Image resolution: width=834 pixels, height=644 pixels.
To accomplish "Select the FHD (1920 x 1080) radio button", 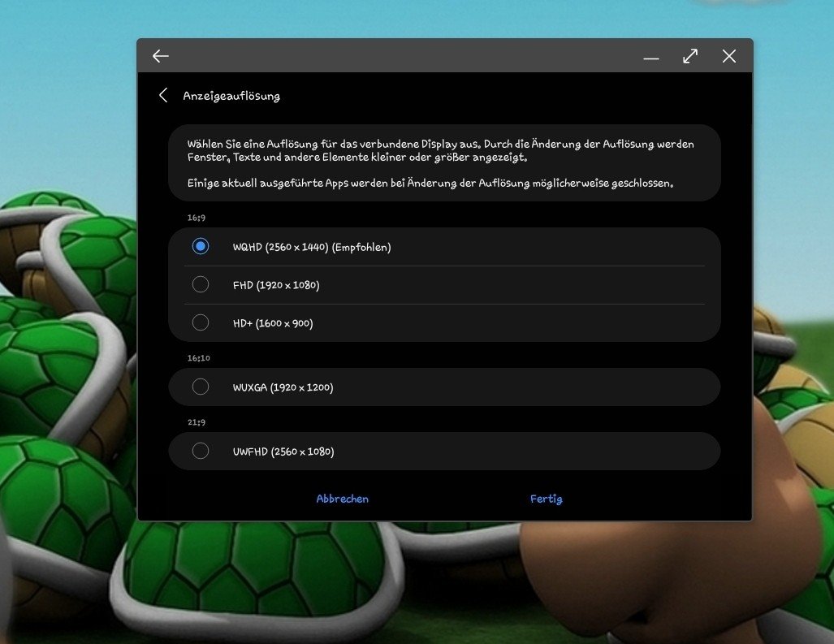I will pyautogui.click(x=201, y=284).
